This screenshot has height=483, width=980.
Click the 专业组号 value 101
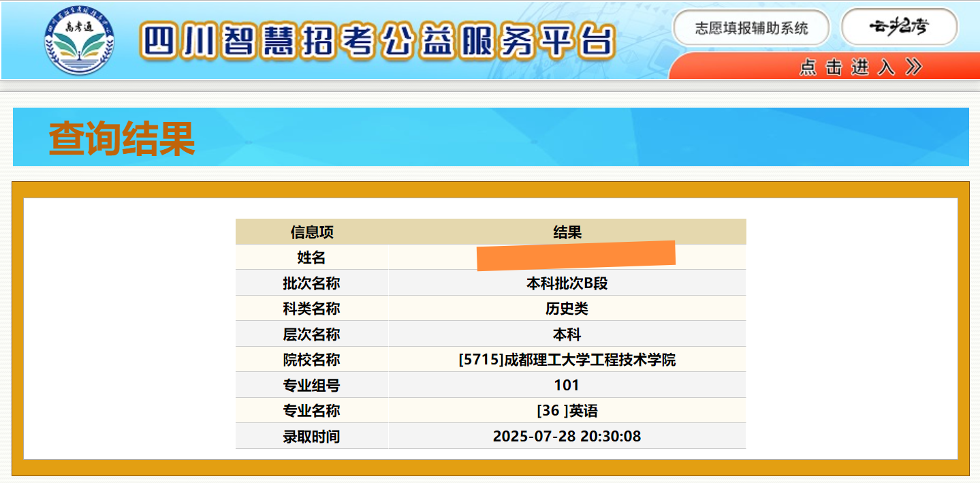pyautogui.click(x=567, y=386)
